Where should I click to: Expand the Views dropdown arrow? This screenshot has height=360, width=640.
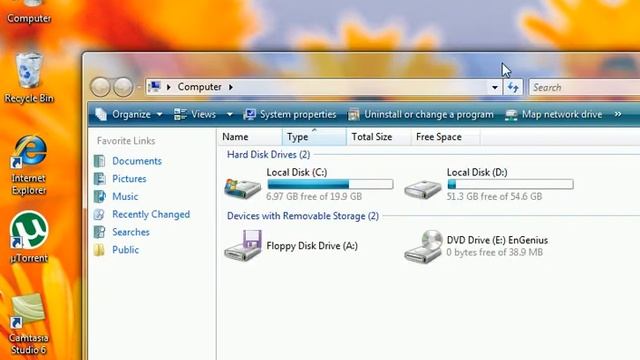pos(230,114)
